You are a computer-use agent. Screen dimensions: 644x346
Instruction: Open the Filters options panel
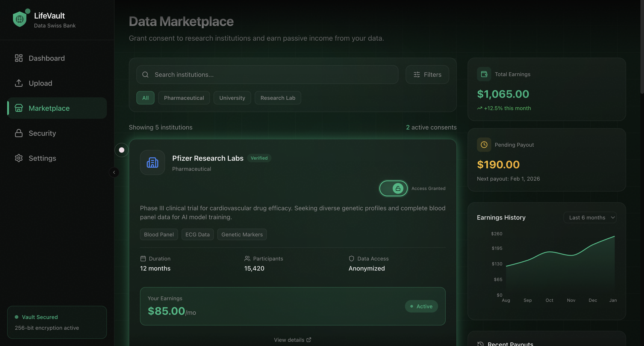[x=427, y=75]
